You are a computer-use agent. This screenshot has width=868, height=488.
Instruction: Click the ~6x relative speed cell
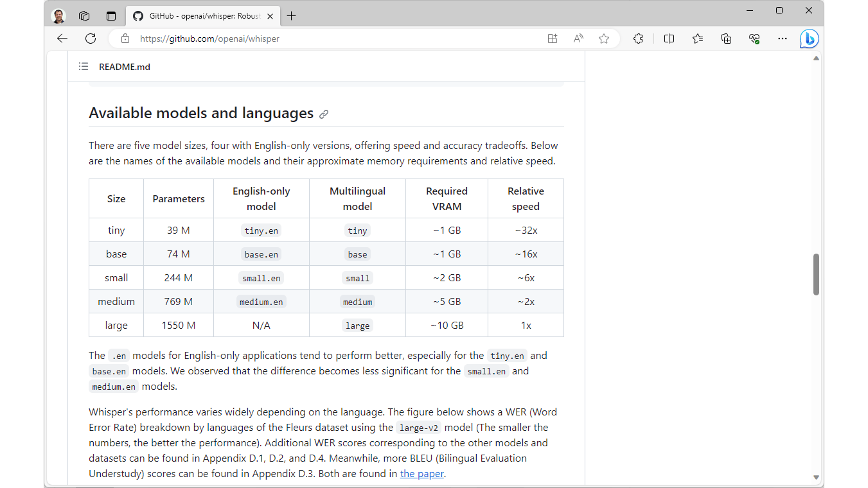point(526,278)
